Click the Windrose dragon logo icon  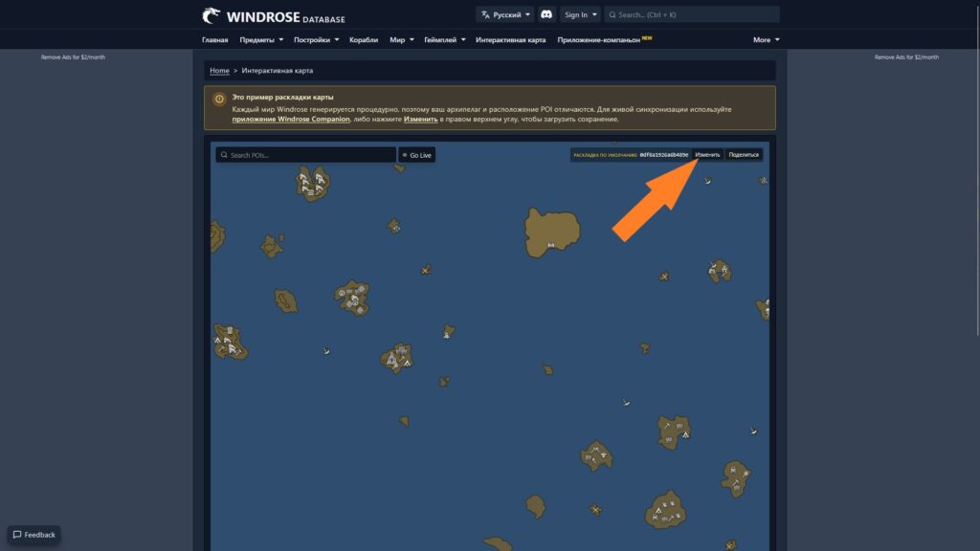click(212, 15)
